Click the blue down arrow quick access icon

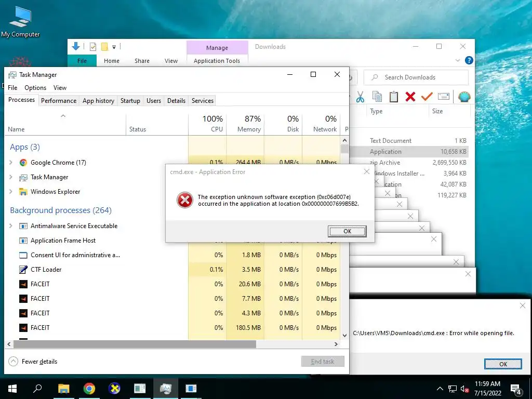(x=76, y=46)
